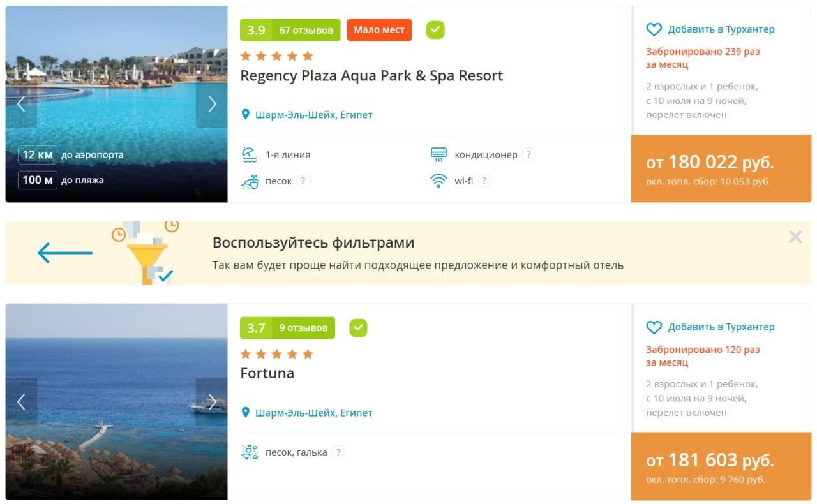
Task: Click the от 180 022 руб. price button
Action: click(721, 169)
